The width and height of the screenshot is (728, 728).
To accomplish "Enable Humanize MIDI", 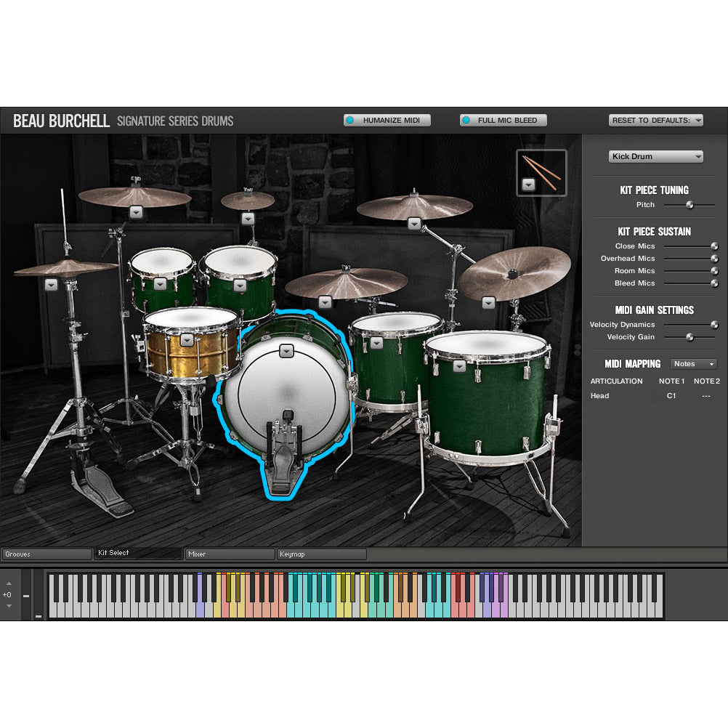I will click(387, 120).
